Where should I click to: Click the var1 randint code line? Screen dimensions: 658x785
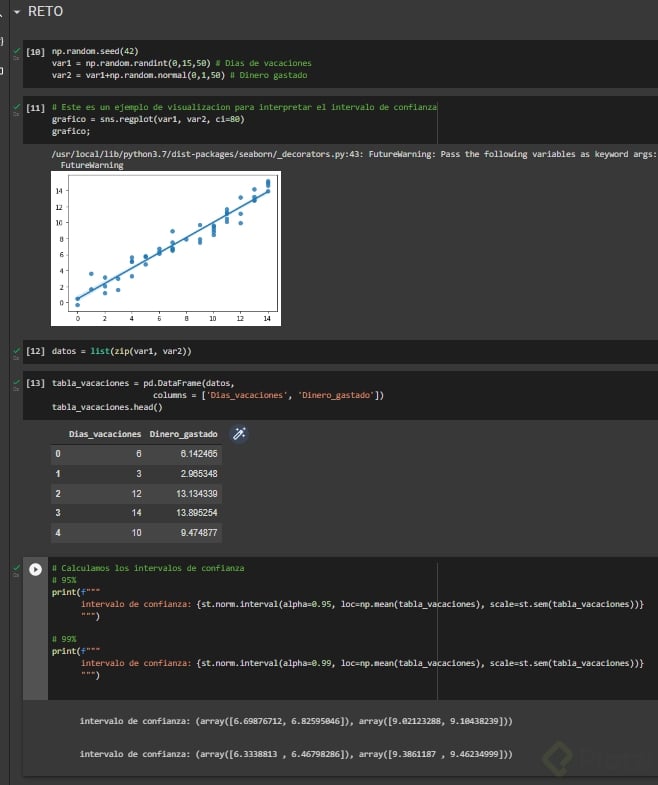pos(181,63)
